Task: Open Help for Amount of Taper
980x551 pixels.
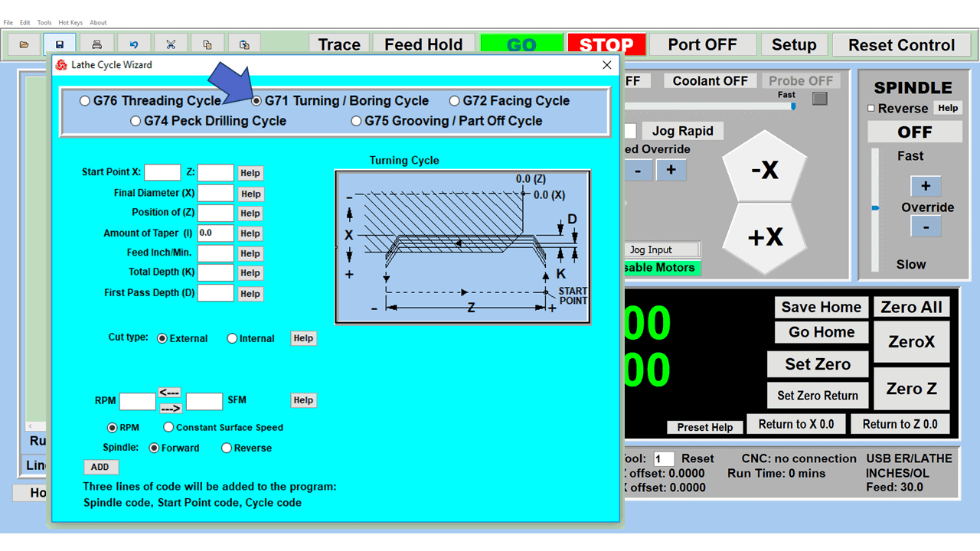Action: (250, 233)
